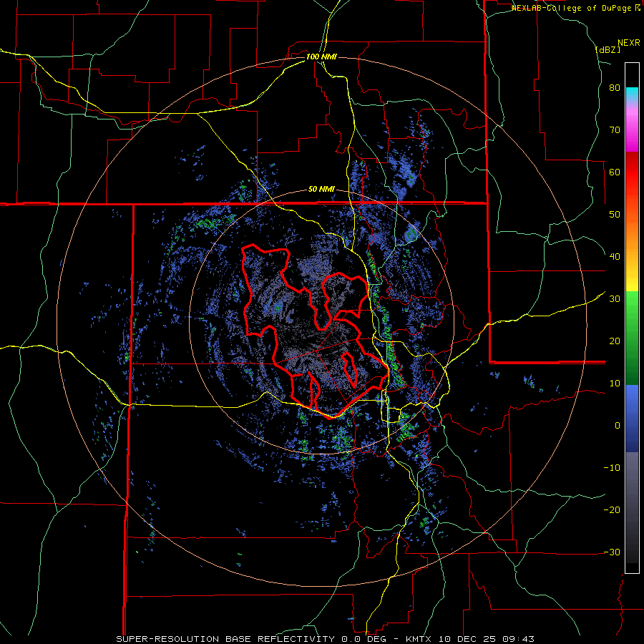Click the "NEXR" label above the scale
644x644 pixels.
click(x=629, y=43)
